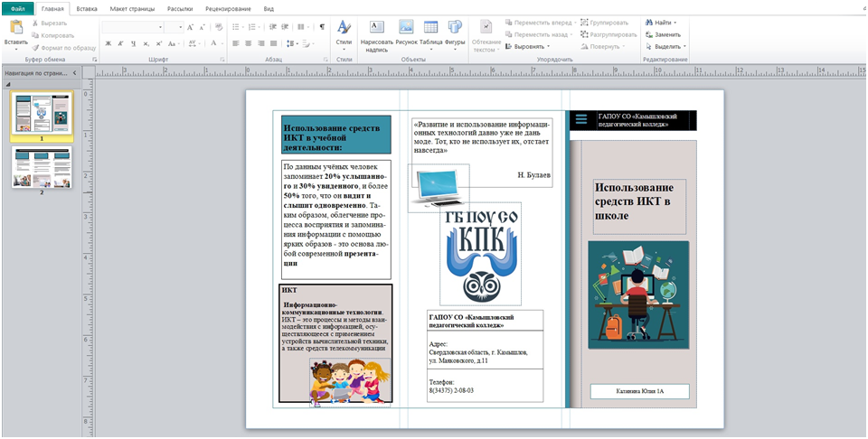Click the clear formatting icon
This screenshot has height=439, width=868.
218,26
